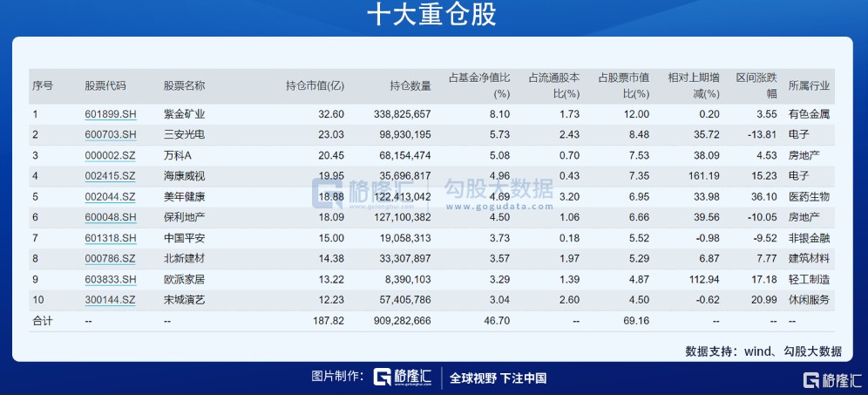The height and width of the screenshot is (395, 868).
Task: Open stock code 600048.SH
Action: (x=111, y=217)
